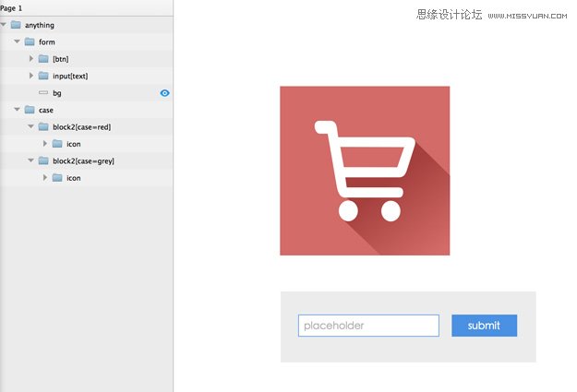577x392 pixels.
Task: Collapse the anything group triangle
Action: 4,25
